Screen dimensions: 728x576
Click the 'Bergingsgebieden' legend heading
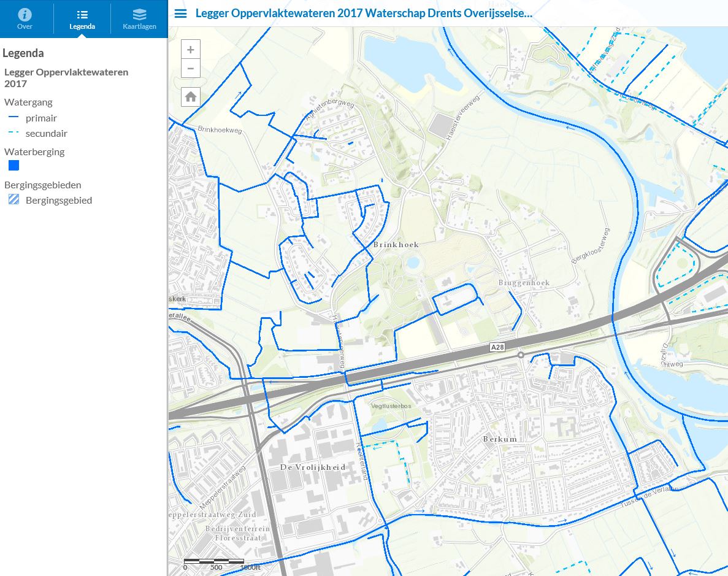tap(43, 185)
